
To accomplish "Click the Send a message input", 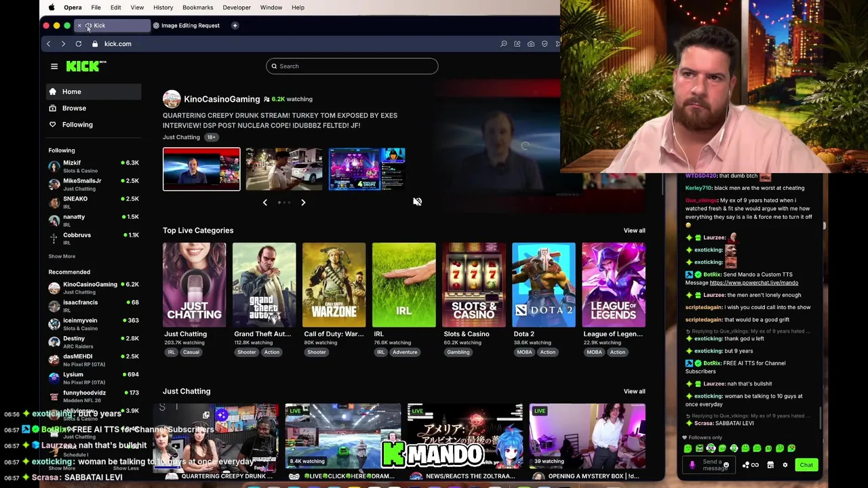I will coord(709,465).
